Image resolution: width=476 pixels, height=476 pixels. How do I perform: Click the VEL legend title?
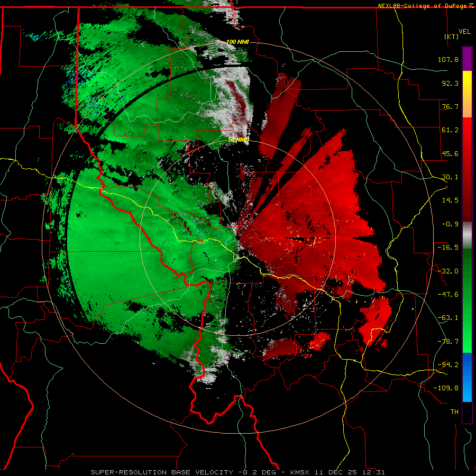tap(464, 32)
